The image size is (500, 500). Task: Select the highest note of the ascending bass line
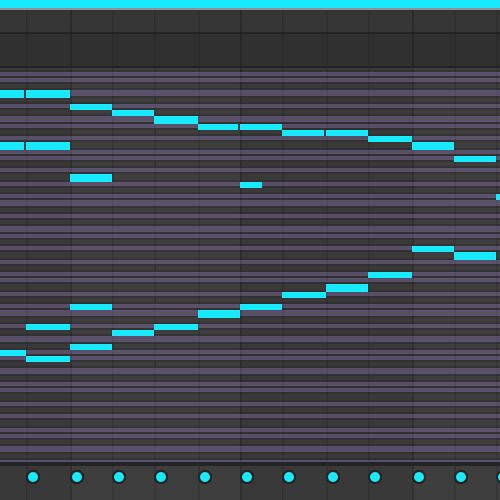433,249
